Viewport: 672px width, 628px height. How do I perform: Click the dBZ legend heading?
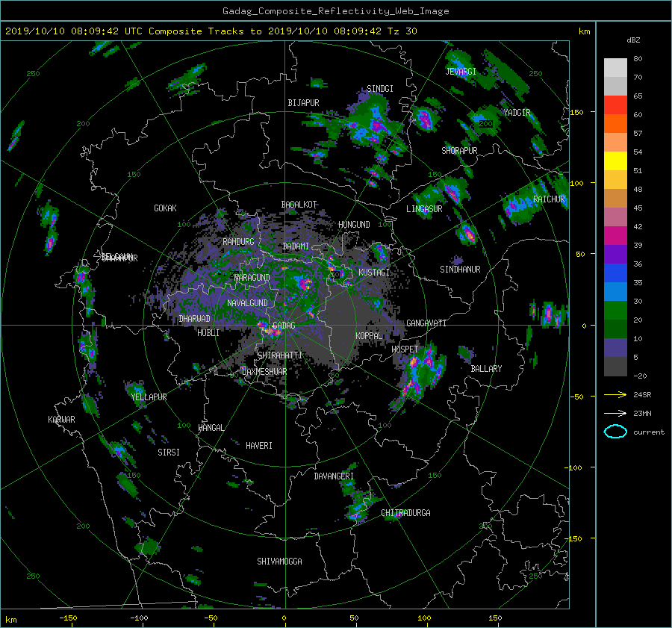coord(633,40)
